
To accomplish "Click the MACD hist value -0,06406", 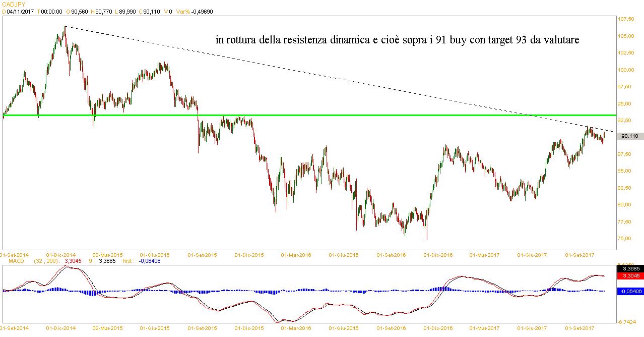I will click(x=149, y=261).
